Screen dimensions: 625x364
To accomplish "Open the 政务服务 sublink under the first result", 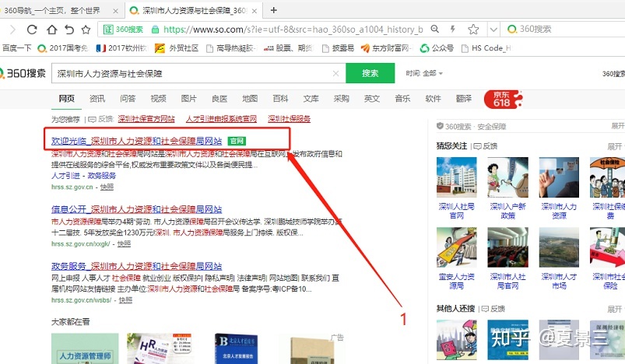I will click(102, 176).
